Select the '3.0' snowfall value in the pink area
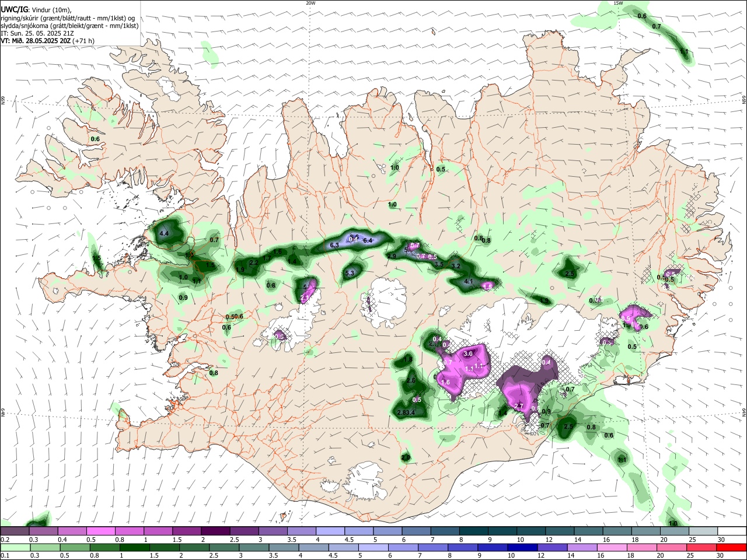The width and height of the screenshot is (747, 560). point(467,354)
